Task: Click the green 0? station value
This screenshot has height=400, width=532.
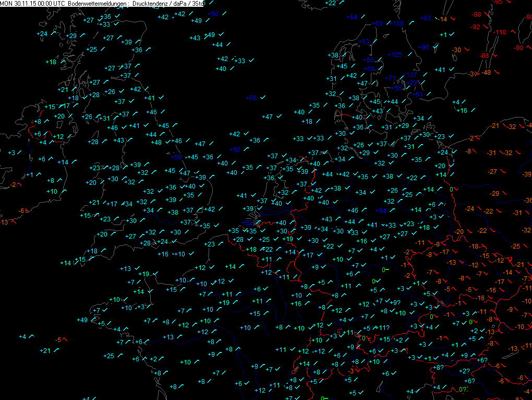Action: coord(462,390)
